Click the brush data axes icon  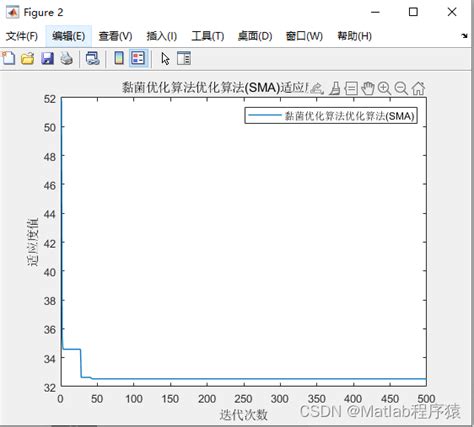335,88
